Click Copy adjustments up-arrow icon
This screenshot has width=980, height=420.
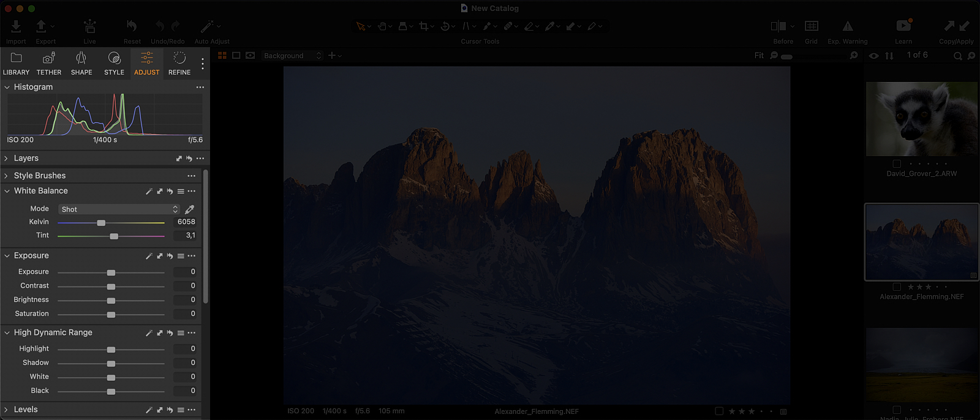(949, 26)
